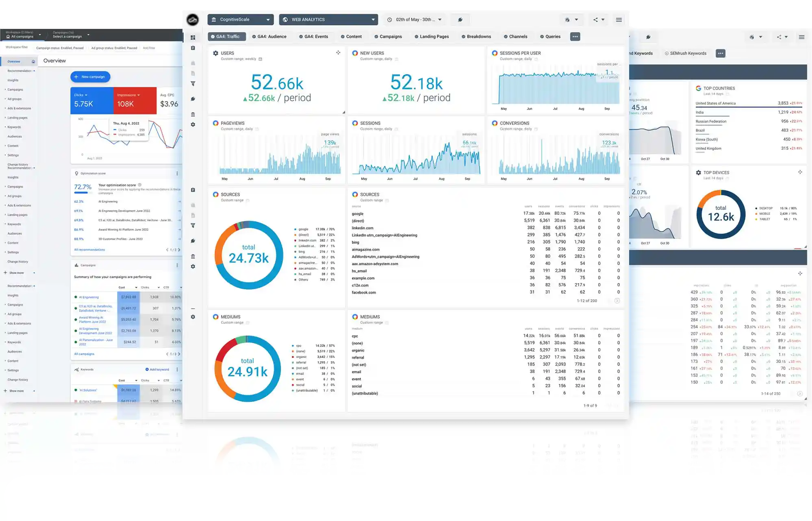
Task: Open the CognitiveScale account dropdown
Action: pyautogui.click(x=241, y=20)
